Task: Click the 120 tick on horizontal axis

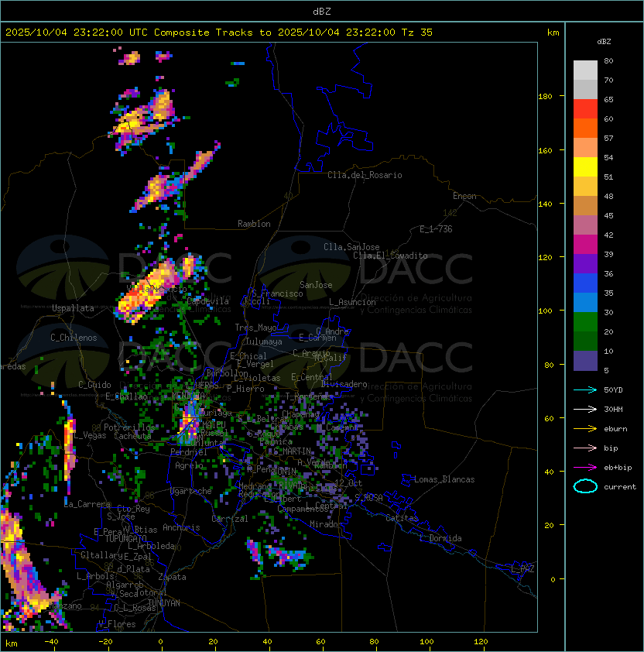Action: pyautogui.click(x=481, y=642)
